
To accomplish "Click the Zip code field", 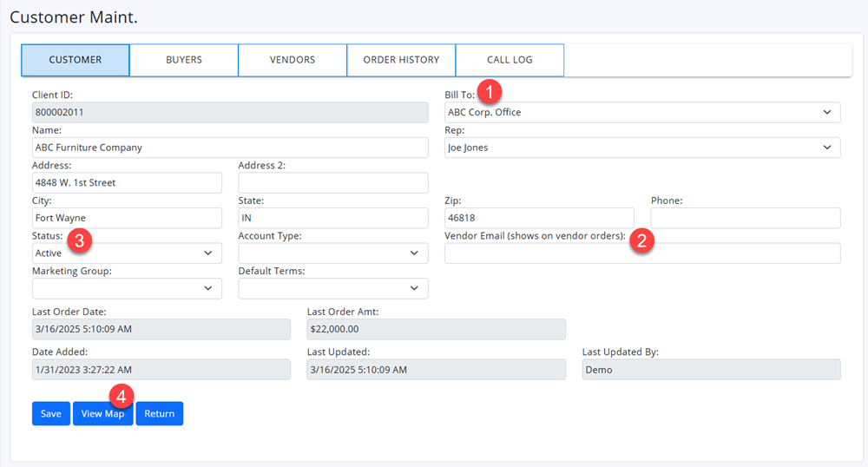I will pyautogui.click(x=538, y=218).
